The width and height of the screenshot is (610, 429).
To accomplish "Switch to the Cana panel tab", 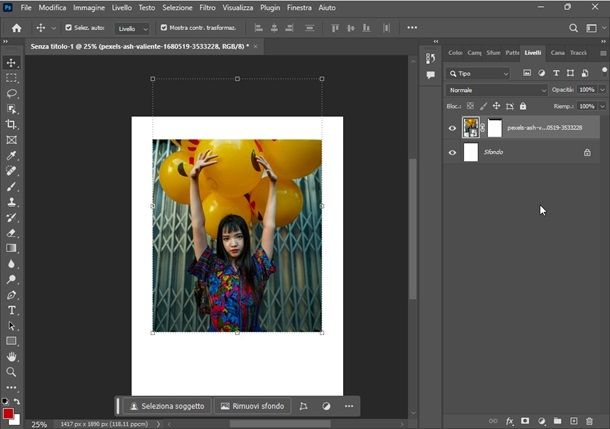I will click(x=557, y=53).
